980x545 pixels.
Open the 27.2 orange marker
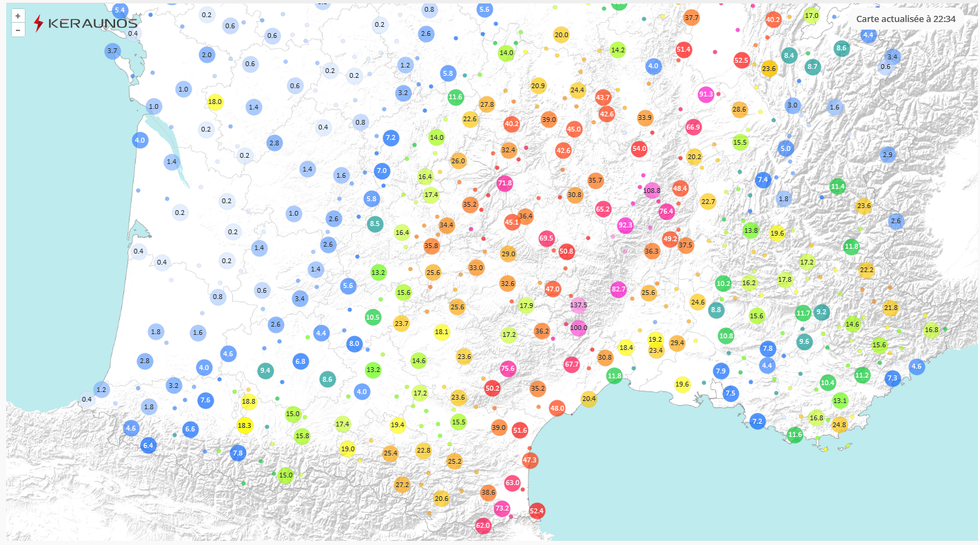(402, 485)
